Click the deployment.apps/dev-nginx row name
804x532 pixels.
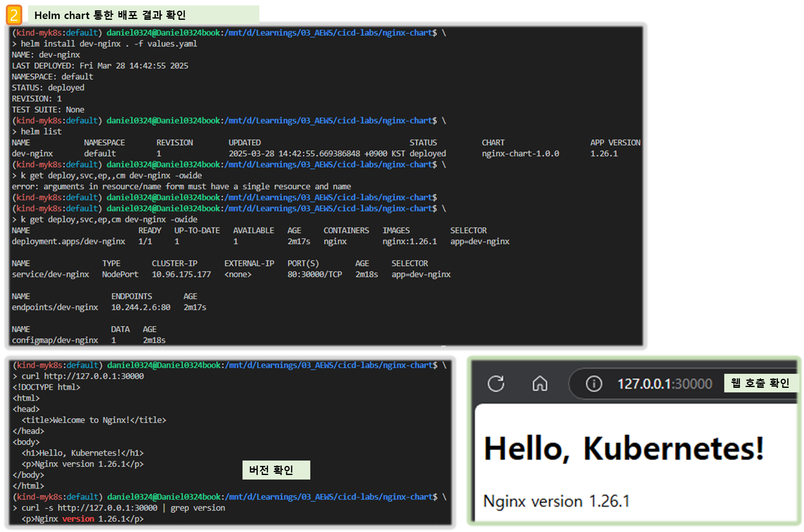tap(68, 242)
